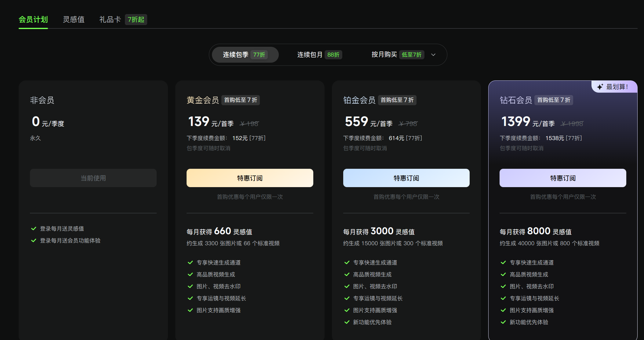Click the 559 元/首季 price
644x340 pixels.
(x=369, y=122)
